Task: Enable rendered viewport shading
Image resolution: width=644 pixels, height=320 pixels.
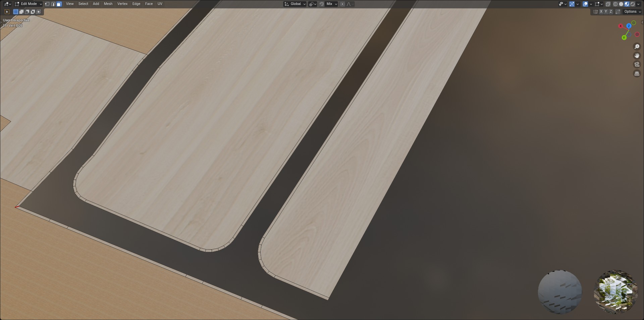Action: coord(633,4)
